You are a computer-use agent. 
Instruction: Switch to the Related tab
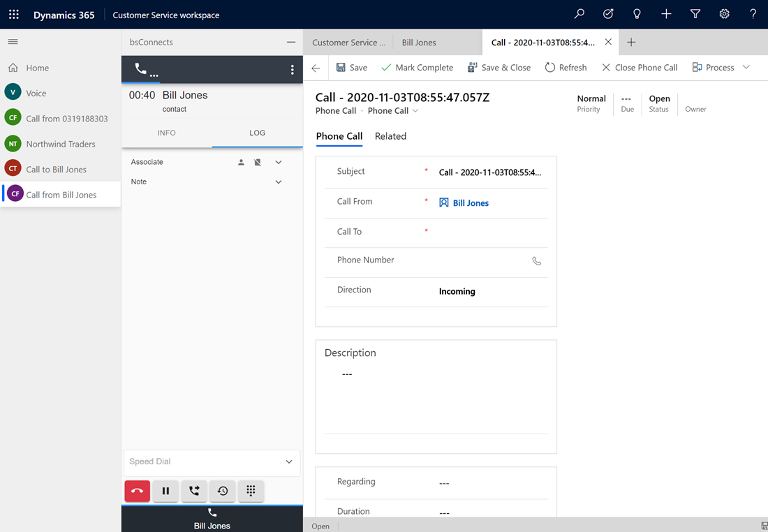point(390,136)
